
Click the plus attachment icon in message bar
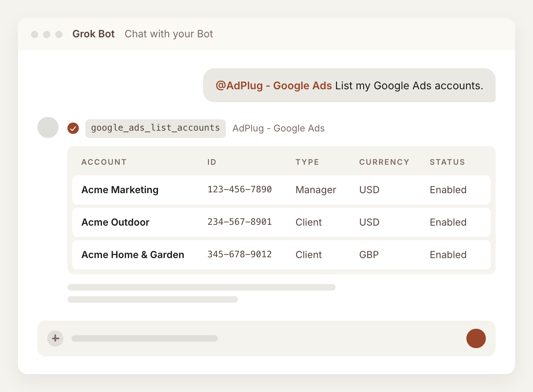coord(55,338)
